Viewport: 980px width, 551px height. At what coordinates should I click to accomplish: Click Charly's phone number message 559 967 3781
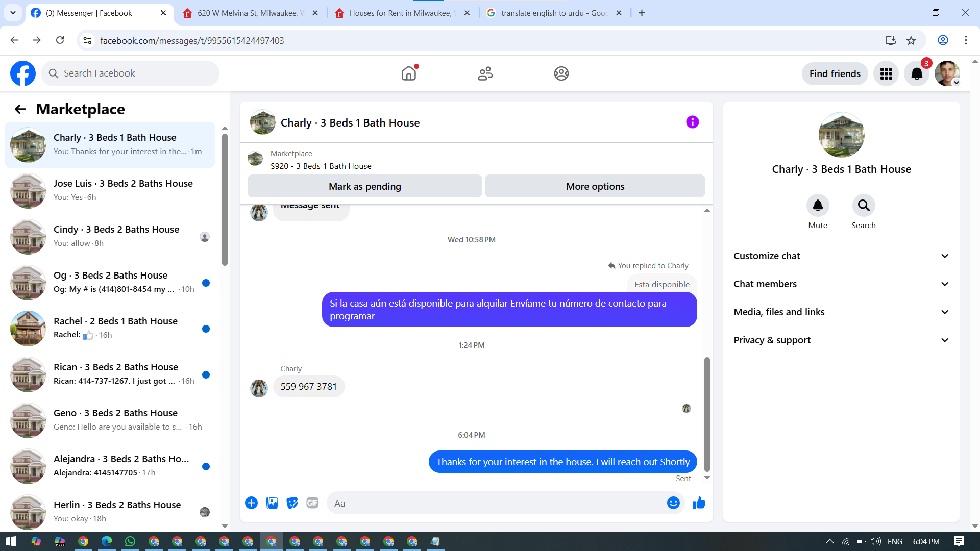[x=308, y=387]
